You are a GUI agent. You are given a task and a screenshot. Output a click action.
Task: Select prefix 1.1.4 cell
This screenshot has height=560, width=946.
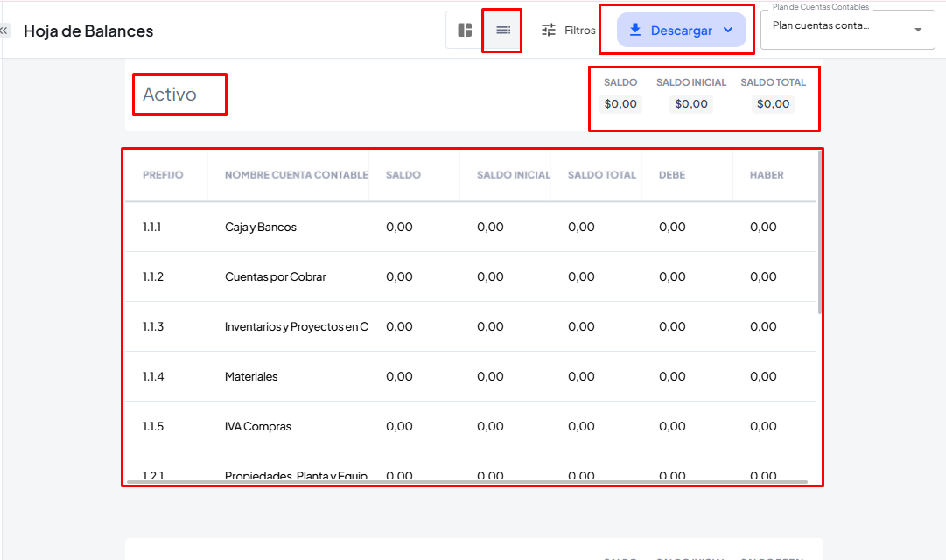click(152, 376)
